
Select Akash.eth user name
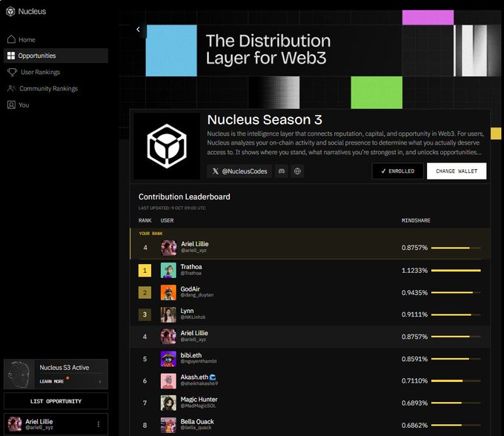coord(194,377)
